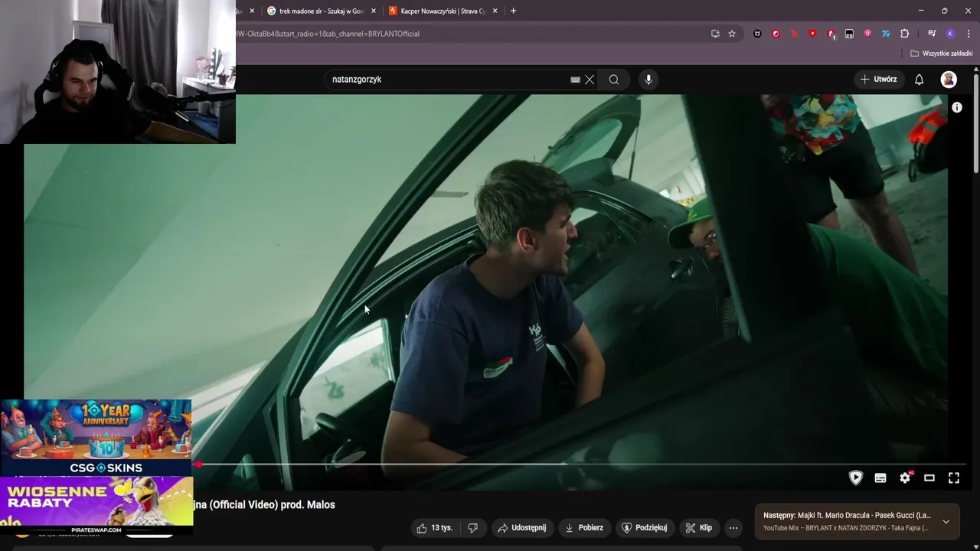The height and width of the screenshot is (551, 980).
Task: Toggle subtitles in the video player
Action: tap(880, 478)
